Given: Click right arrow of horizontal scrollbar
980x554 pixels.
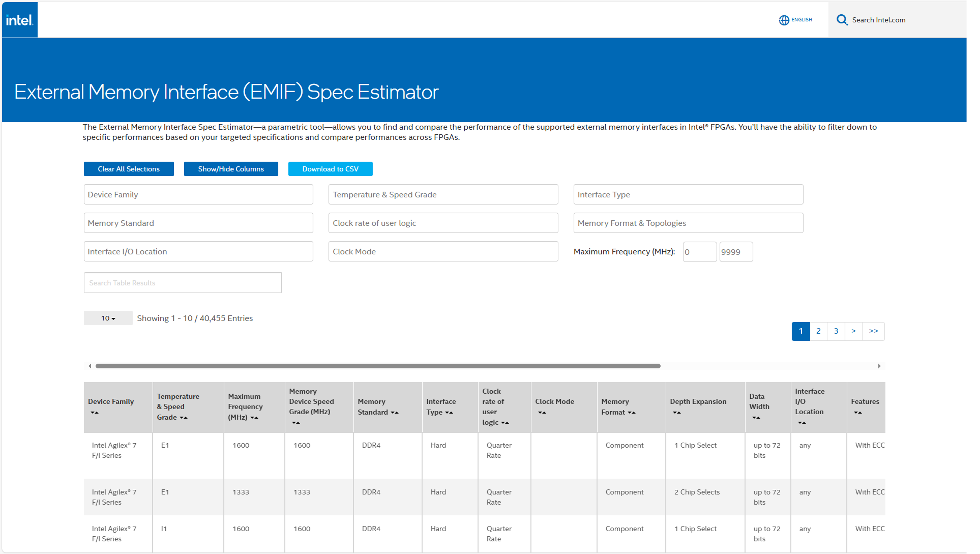Looking at the screenshot, I should 879,366.
